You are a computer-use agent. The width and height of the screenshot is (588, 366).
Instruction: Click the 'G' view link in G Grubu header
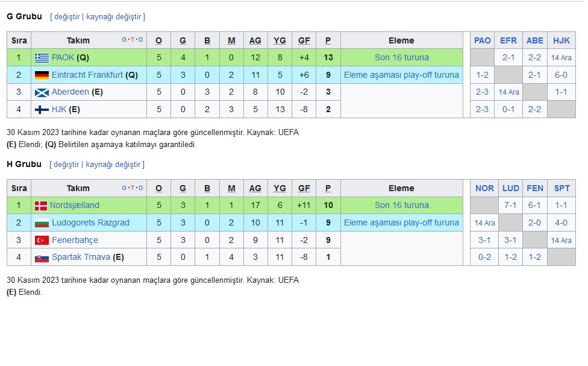click(x=124, y=39)
